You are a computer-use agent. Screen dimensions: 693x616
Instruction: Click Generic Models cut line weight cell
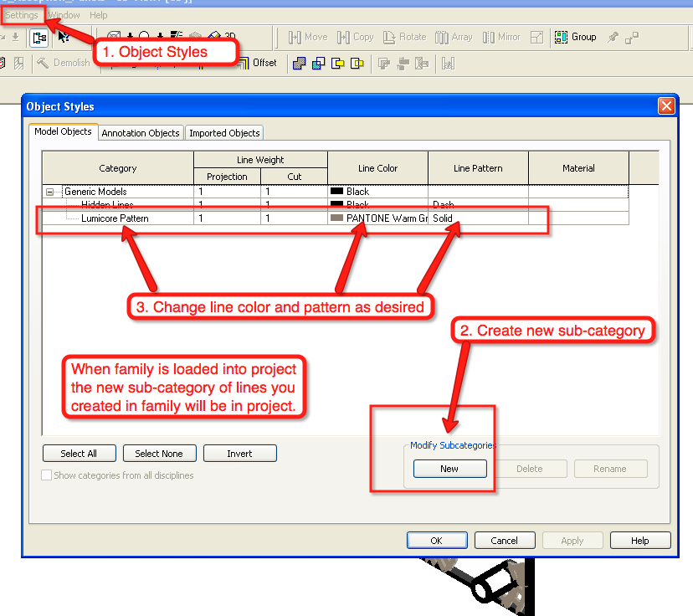click(295, 192)
